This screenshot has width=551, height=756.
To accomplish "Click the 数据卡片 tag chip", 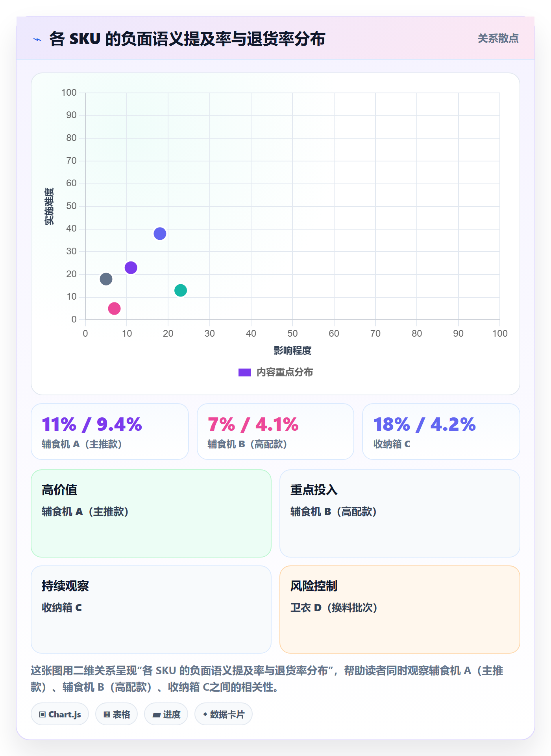I will (x=224, y=714).
